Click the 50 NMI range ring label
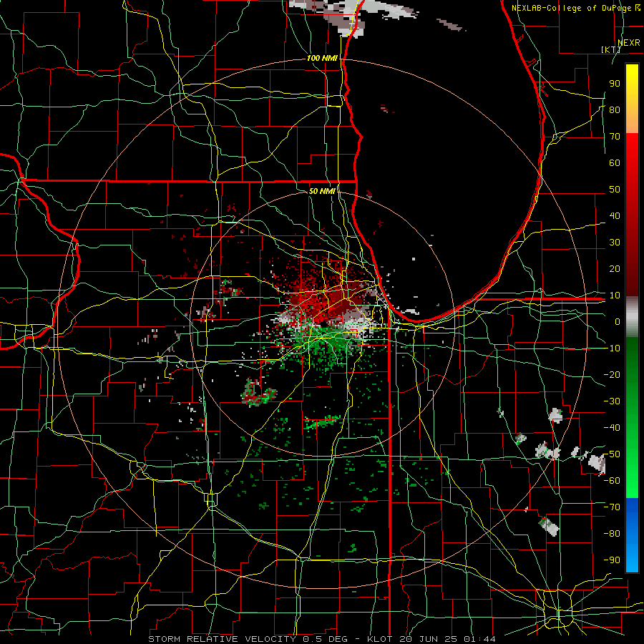This screenshot has height=644, width=644. [322, 191]
